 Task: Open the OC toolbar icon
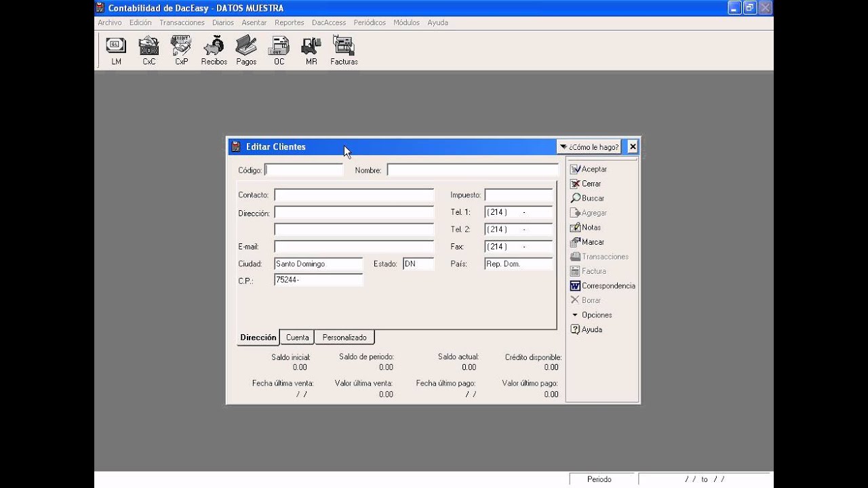click(x=279, y=51)
